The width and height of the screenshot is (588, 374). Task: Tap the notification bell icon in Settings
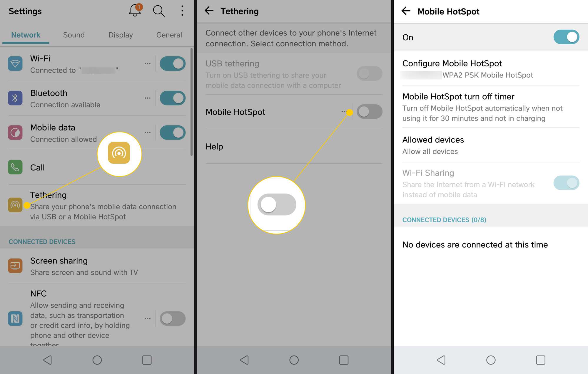(135, 11)
